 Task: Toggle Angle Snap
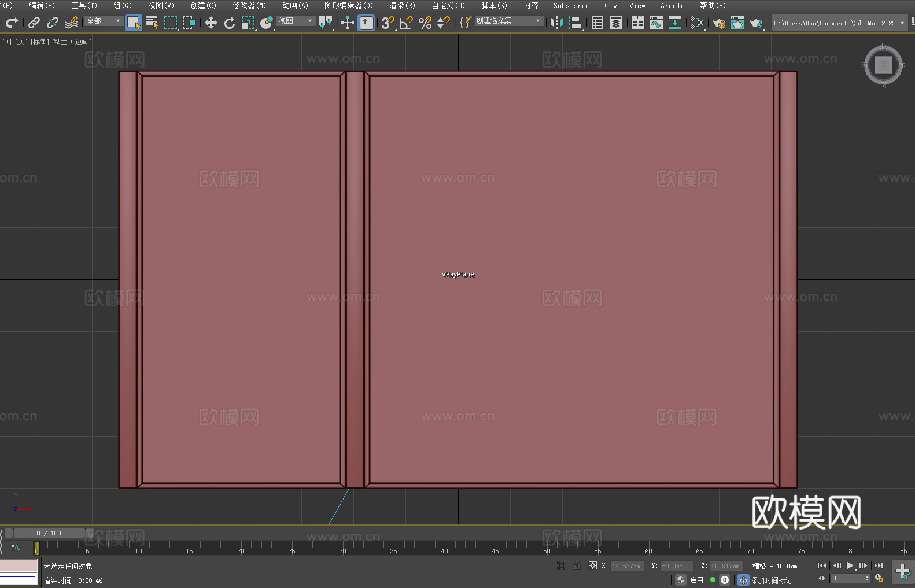(407, 23)
